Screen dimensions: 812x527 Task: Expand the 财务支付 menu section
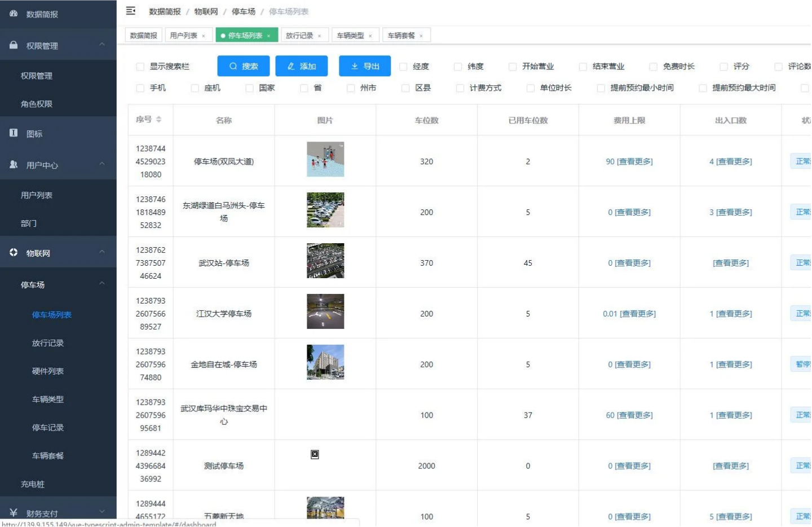click(x=102, y=511)
